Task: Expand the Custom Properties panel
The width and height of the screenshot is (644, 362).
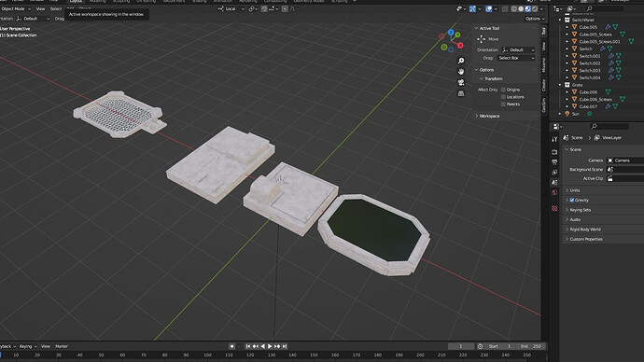Action: pyautogui.click(x=586, y=239)
